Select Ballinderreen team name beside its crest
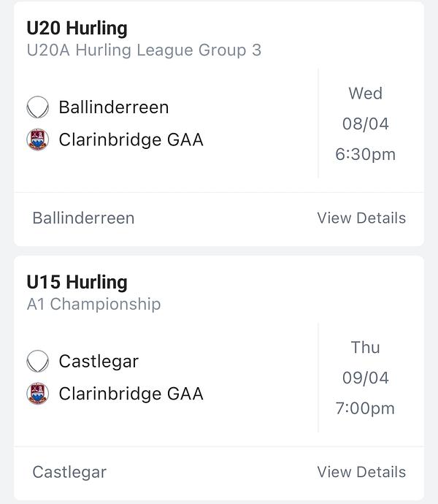The image size is (438, 504). [113, 107]
